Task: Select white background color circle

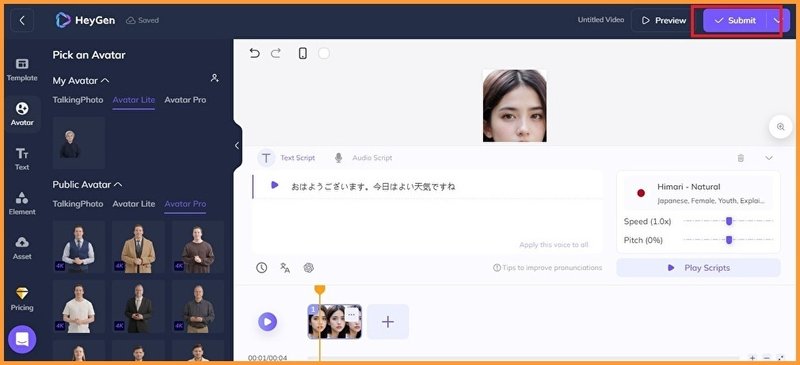Action: pos(324,54)
